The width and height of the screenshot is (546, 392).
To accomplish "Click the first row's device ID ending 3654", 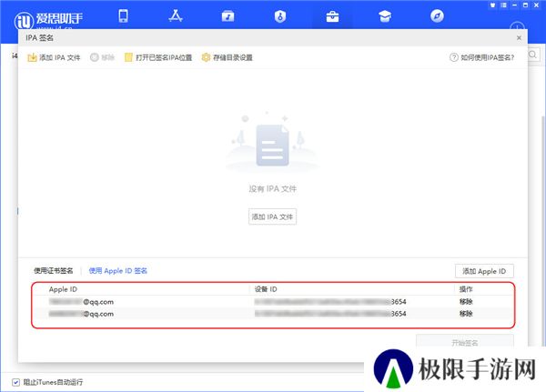I will pos(330,302).
